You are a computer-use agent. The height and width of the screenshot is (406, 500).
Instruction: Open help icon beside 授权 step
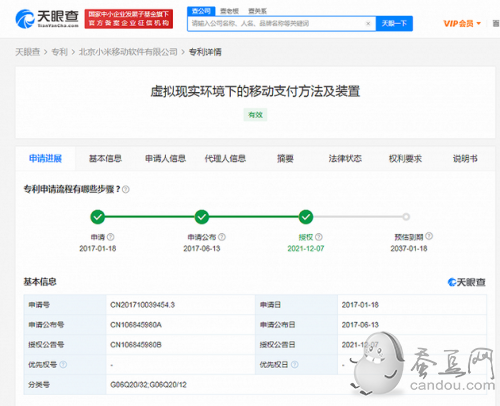319,237
